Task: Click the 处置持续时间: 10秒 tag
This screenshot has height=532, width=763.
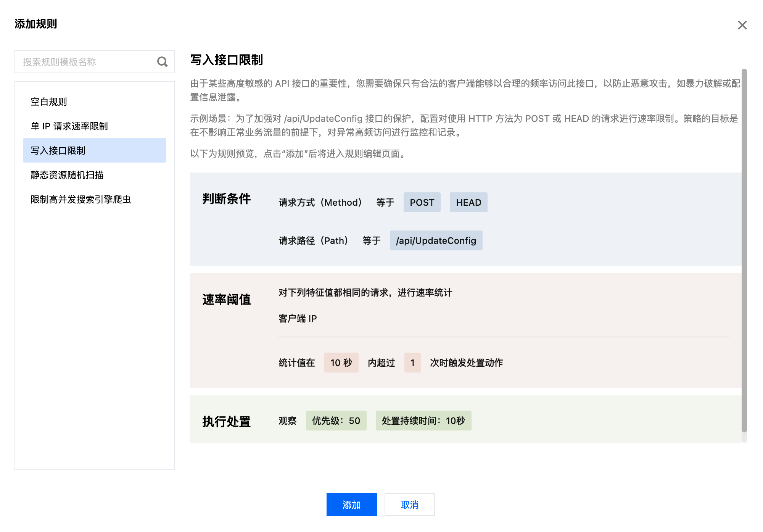Action: point(423,421)
